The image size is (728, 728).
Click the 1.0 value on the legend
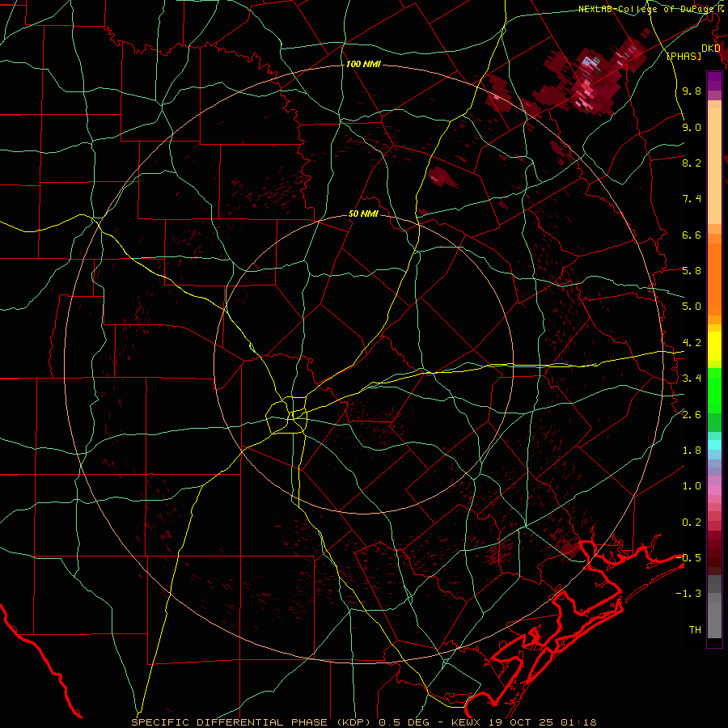[692, 486]
